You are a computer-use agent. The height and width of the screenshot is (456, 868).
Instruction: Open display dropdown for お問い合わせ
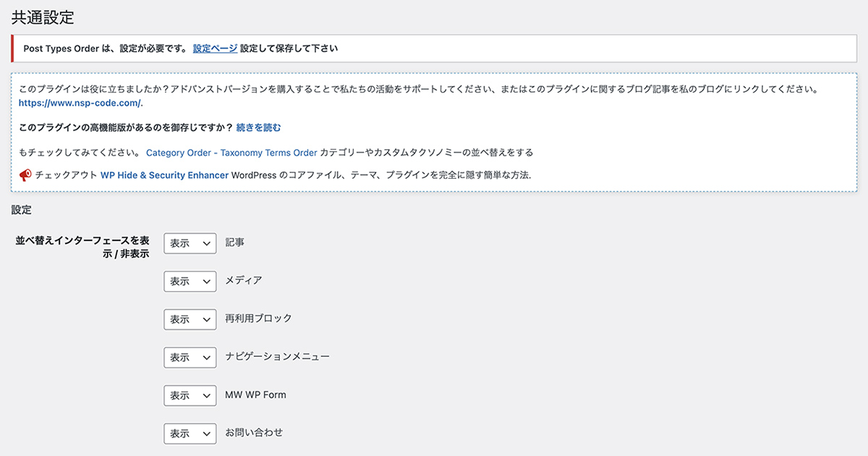190,433
